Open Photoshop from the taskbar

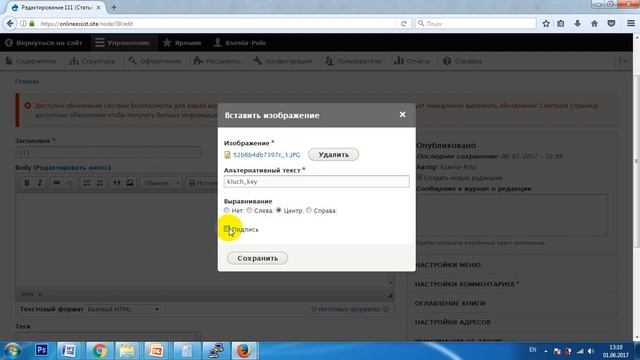pos(41,351)
